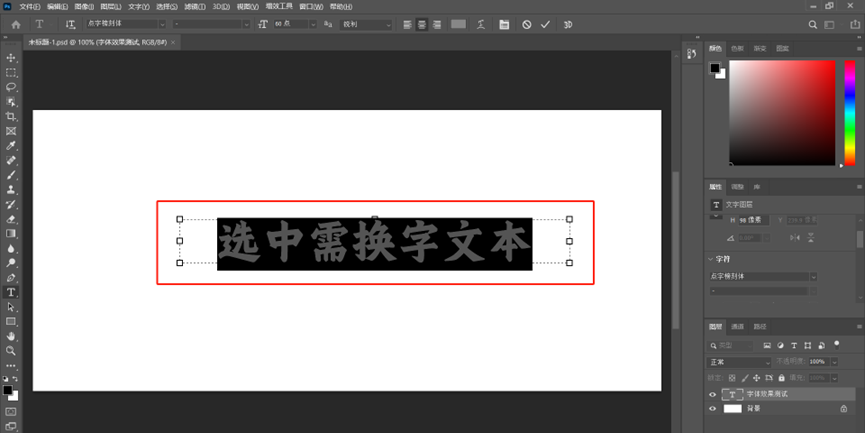Open the font family dropdown in options bar
The width and height of the screenshot is (865, 433).
point(127,24)
